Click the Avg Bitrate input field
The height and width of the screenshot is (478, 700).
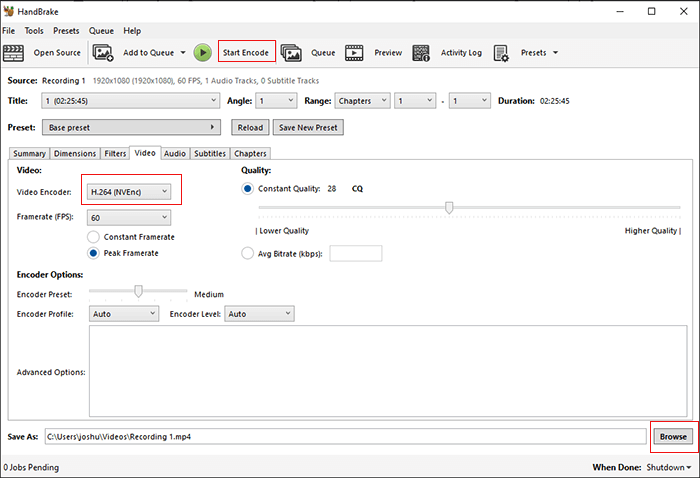coord(356,254)
